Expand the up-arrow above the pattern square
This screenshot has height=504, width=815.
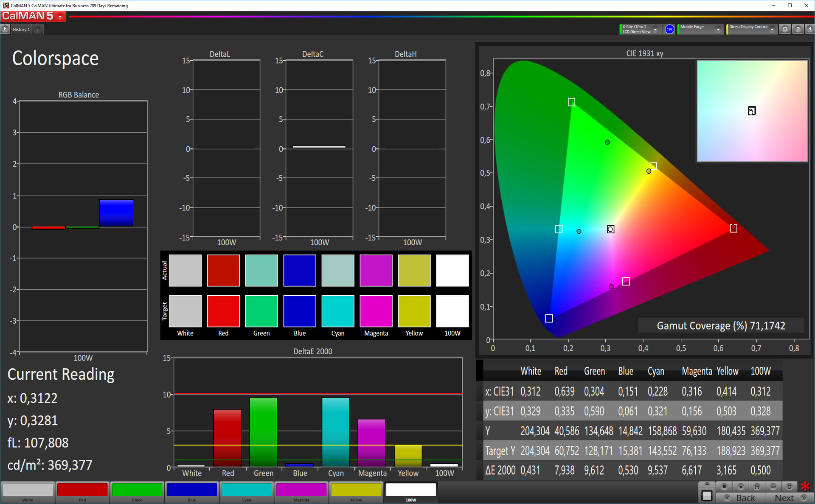(x=707, y=484)
